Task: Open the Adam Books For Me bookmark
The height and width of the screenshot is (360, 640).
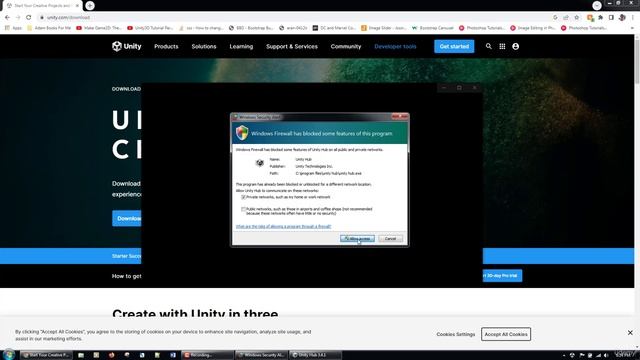Action: tap(49, 28)
